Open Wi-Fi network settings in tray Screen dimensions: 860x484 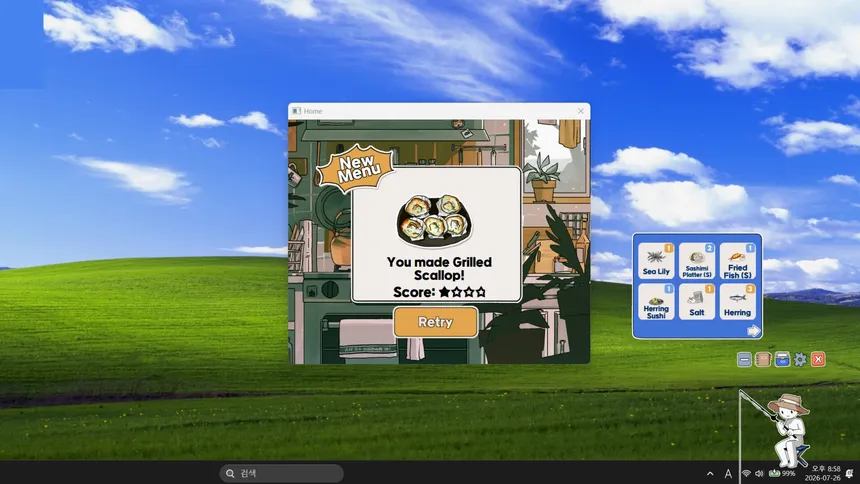pos(746,474)
